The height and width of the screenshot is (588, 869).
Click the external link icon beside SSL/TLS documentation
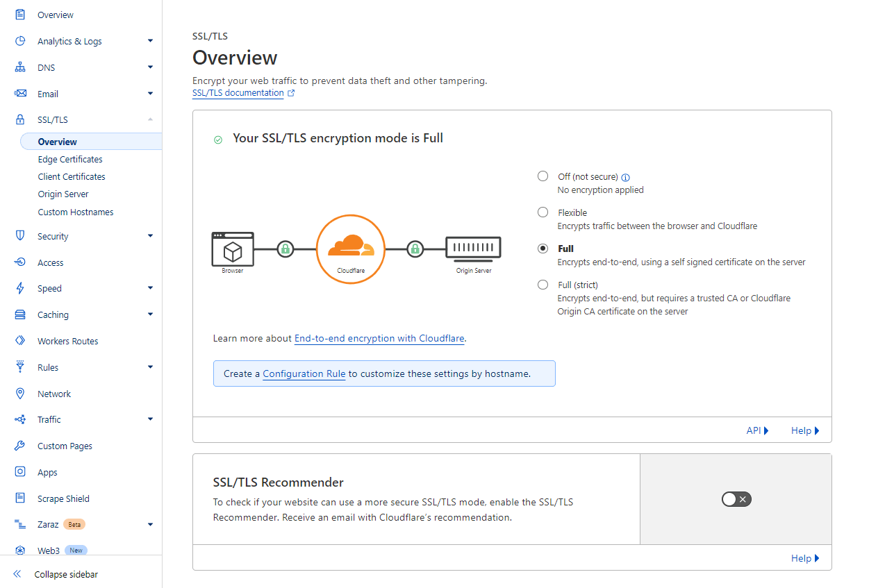coord(291,93)
